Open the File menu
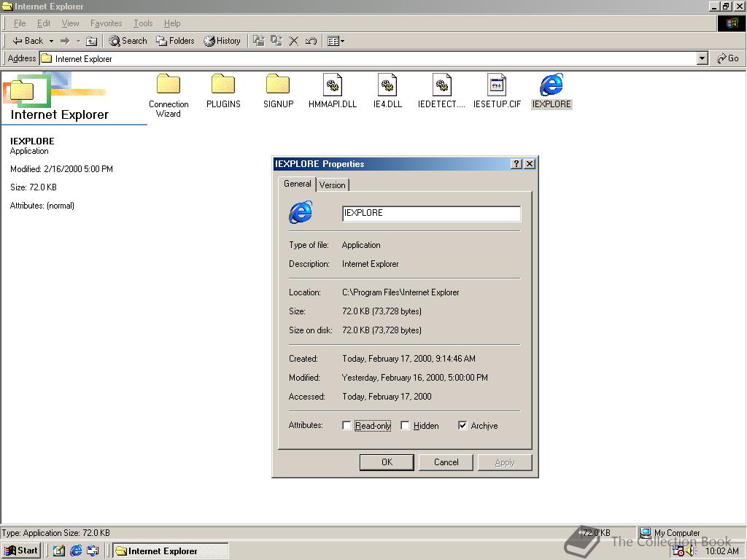Screen dimensions: 747x560 pyautogui.click(x=20, y=23)
